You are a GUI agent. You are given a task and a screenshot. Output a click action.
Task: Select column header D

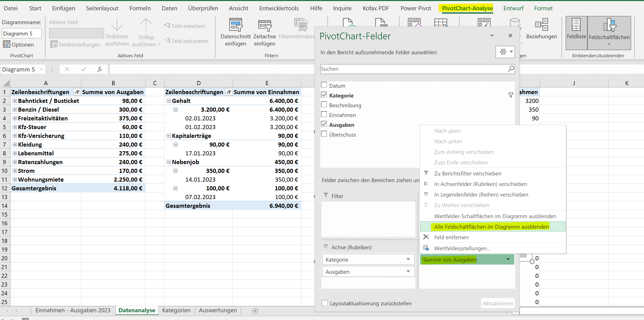(198, 83)
